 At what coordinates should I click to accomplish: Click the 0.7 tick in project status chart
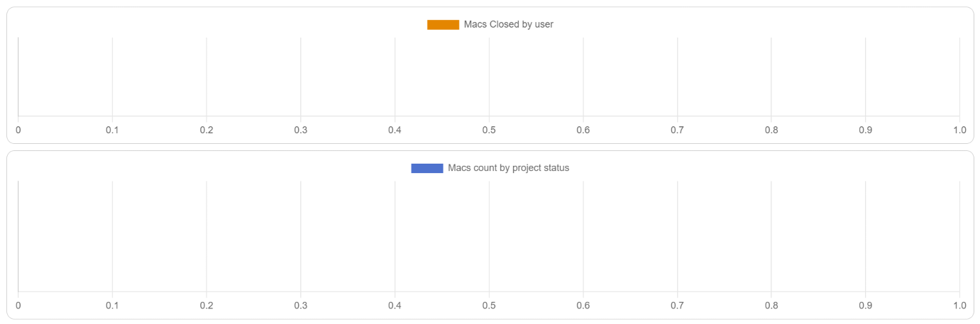(677, 306)
